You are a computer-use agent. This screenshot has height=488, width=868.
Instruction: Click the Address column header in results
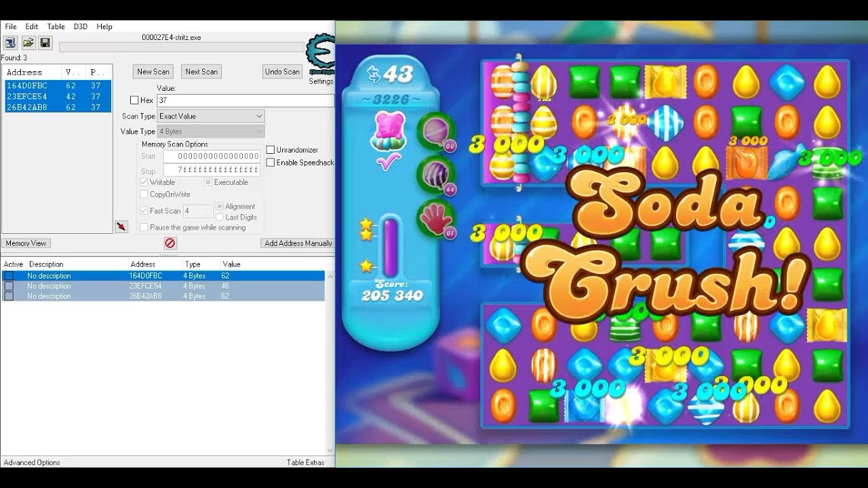pyautogui.click(x=33, y=72)
